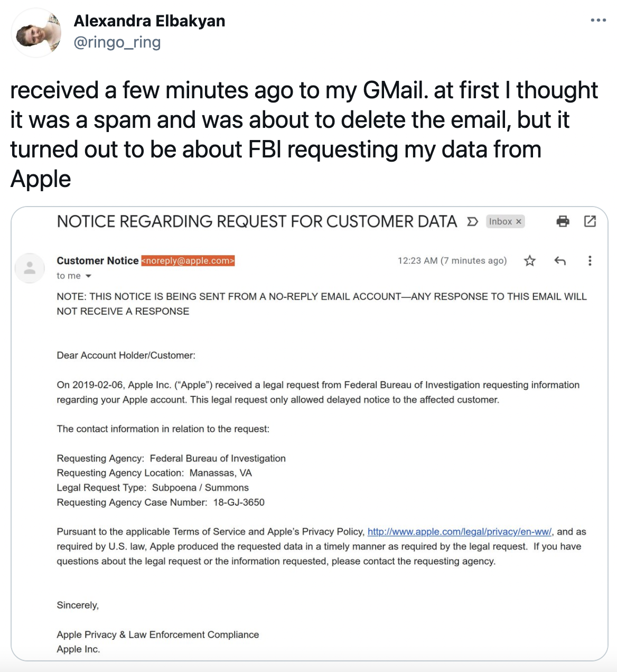Click the print email icon
The height and width of the screenshot is (672, 617).
tap(563, 221)
